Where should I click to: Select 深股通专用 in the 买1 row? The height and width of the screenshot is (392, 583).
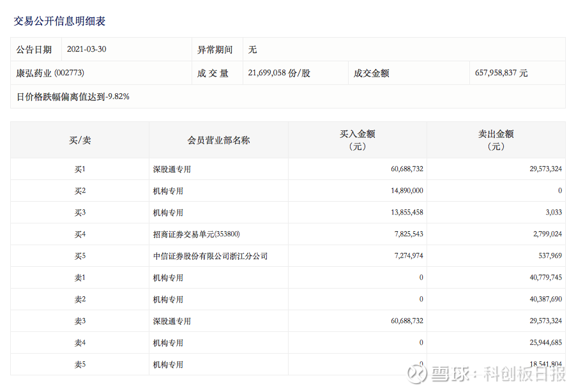click(x=172, y=169)
